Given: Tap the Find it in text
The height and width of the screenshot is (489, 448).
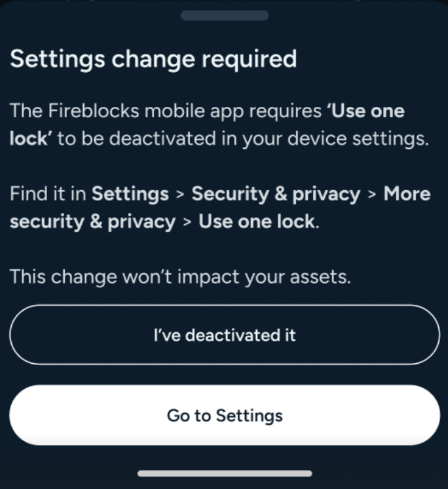Looking at the screenshot, I should coord(48,193).
